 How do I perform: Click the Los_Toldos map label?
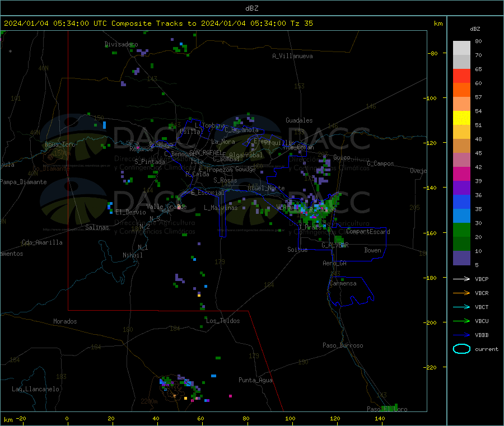click(223, 321)
